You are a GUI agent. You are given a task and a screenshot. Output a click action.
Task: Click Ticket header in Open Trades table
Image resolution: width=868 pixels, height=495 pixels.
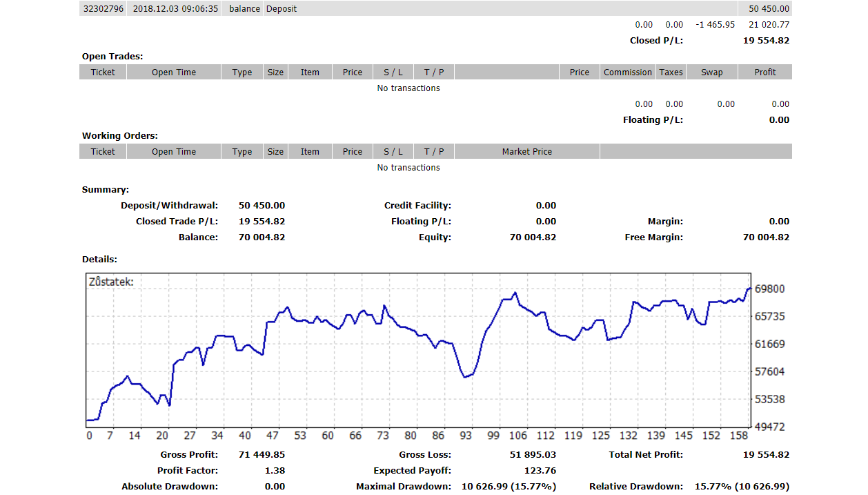[103, 72]
